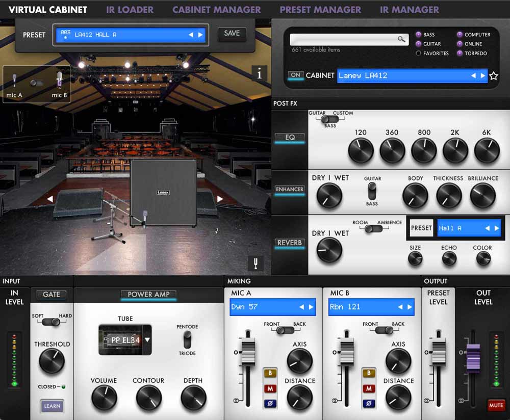
Task: Click the EQ 6K knob
Action: (x=487, y=150)
